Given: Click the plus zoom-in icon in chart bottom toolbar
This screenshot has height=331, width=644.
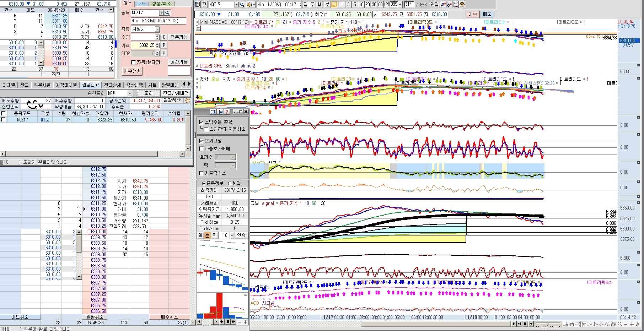Looking at the screenshot, I should pyautogui.click(x=632, y=324).
